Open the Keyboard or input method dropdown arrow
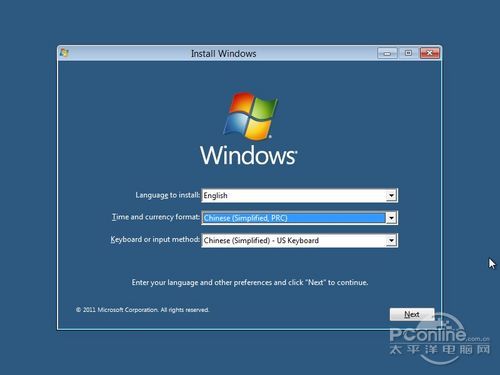The width and height of the screenshot is (500, 375). click(391, 240)
